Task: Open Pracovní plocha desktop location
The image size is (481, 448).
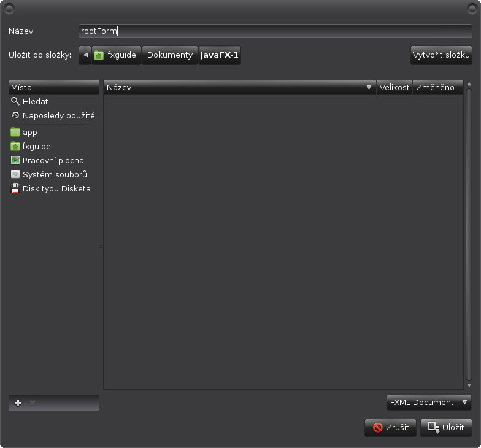Action: click(x=54, y=161)
